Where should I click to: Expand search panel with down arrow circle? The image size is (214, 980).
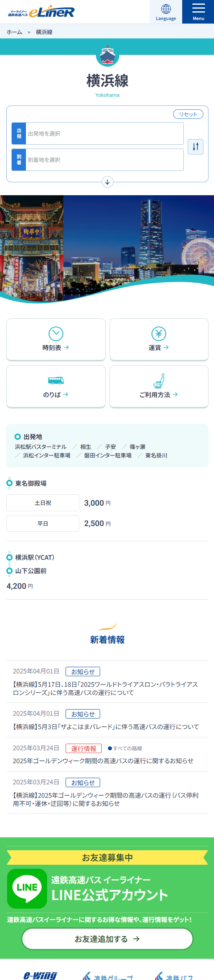tap(107, 182)
